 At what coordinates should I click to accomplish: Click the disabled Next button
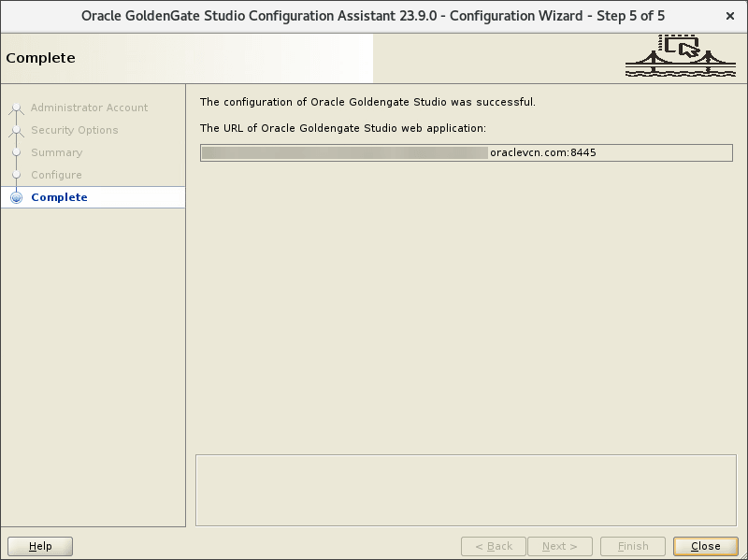point(560,546)
